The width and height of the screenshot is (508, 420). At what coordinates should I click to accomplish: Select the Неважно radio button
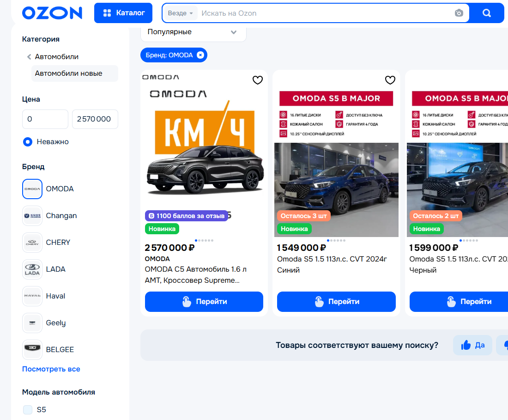tap(28, 142)
